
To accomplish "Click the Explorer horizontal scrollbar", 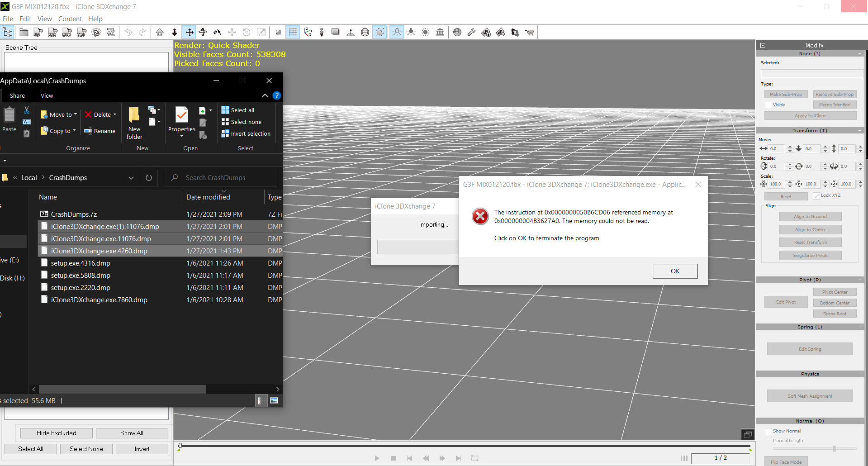I will 122,389.
